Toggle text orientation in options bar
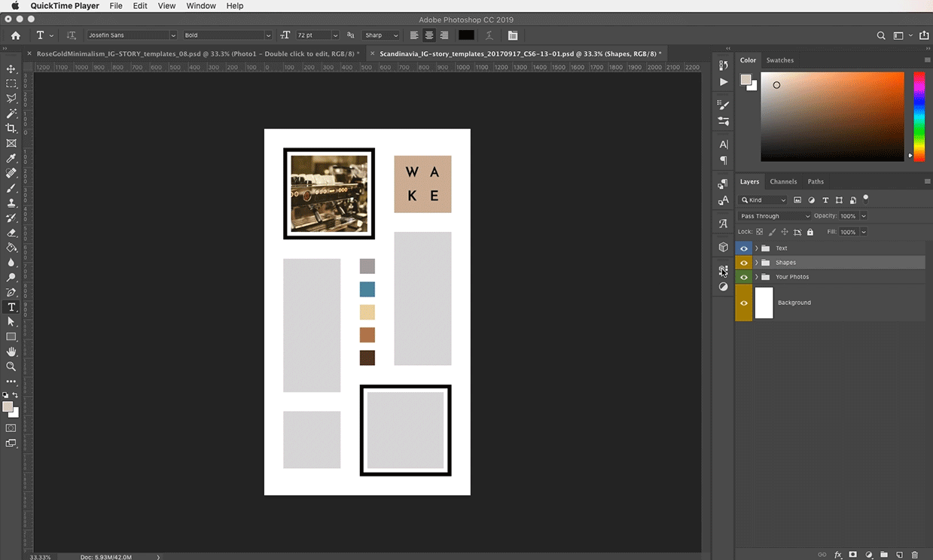Screen dimensions: 933x560 [72, 35]
